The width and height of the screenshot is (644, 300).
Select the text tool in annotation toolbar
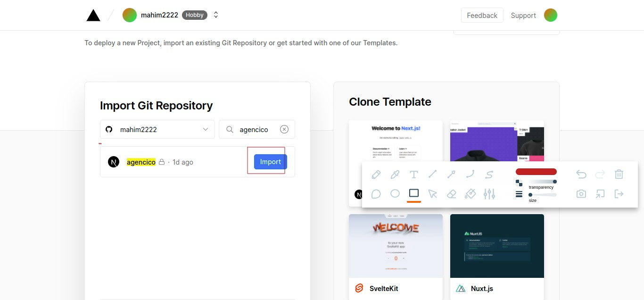click(414, 175)
